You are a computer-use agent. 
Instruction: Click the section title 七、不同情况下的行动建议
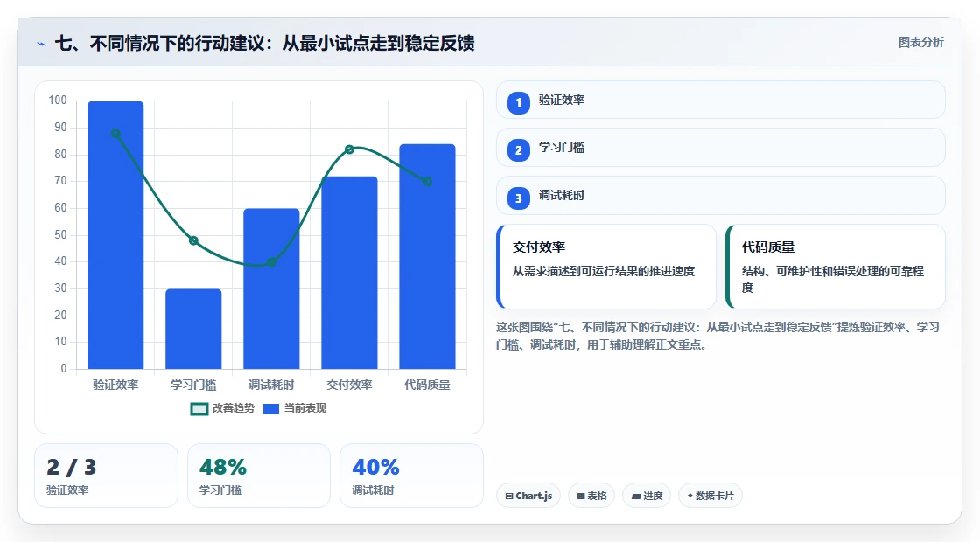[264, 43]
